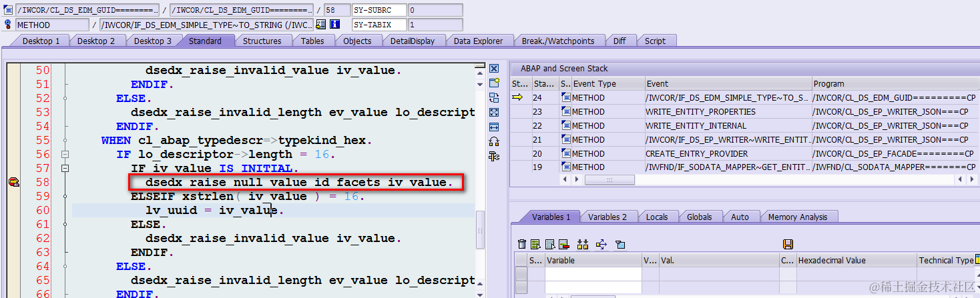Click the method icon in stack row 21
Screen dimensions: 980x298
coord(565,139)
